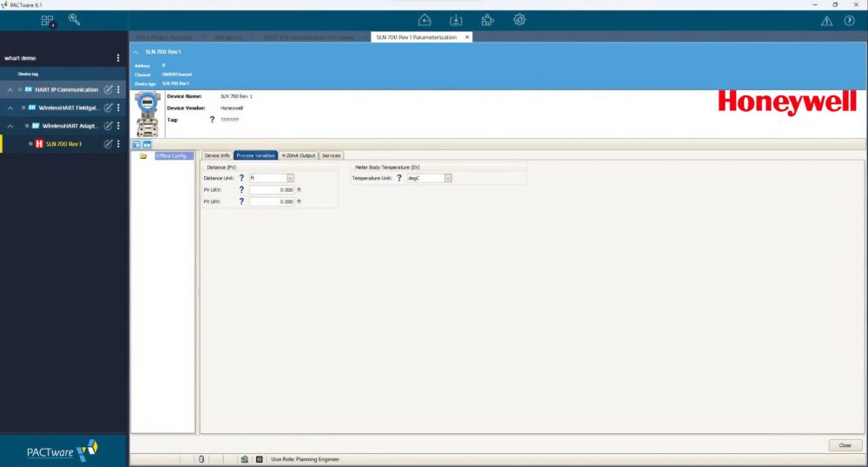868x467 pixels.
Task: Close the SLN 700 Rev 1 Parameterization tab
Action: [x=467, y=37]
